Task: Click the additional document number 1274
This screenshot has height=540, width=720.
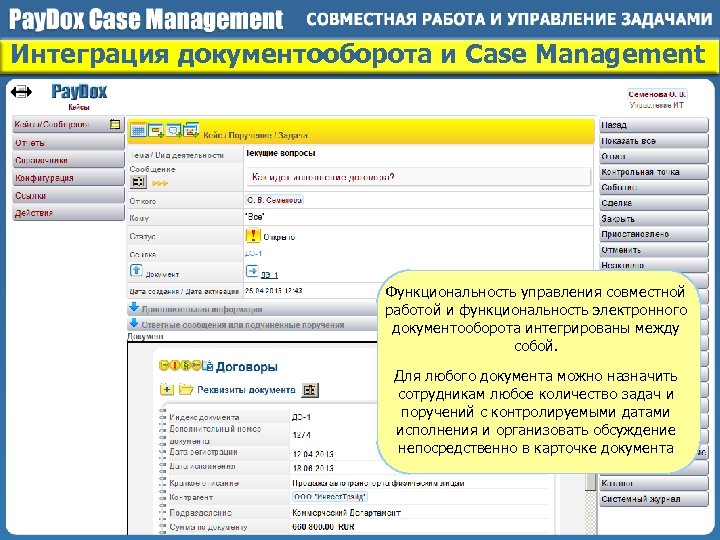Action: pyautogui.click(x=301, y=435)
